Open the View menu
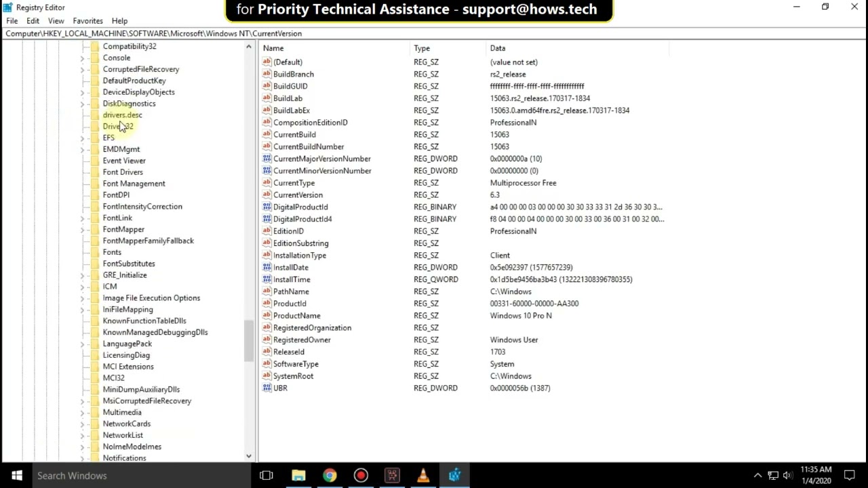The width and height of the screenshot is (868, 488). (x=56, y=21)
